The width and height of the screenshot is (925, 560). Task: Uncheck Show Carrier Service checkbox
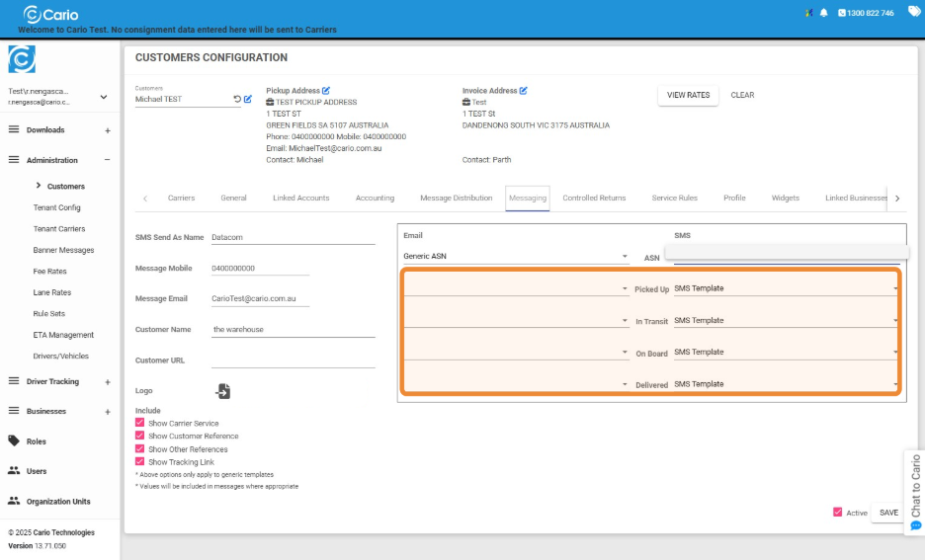(x=139, y=423)
